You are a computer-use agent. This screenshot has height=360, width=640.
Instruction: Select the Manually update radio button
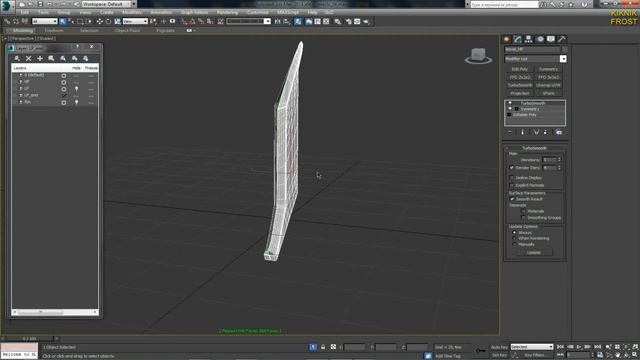(514, 244)
